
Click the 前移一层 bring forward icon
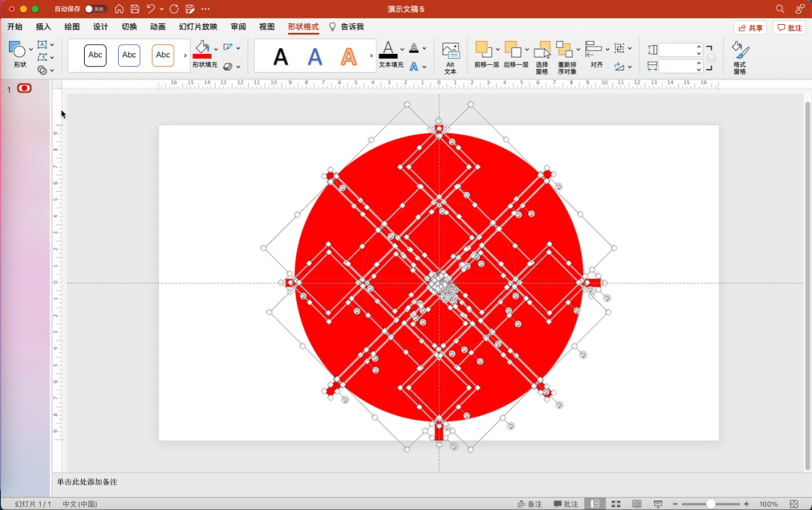(x=484, y=50)
